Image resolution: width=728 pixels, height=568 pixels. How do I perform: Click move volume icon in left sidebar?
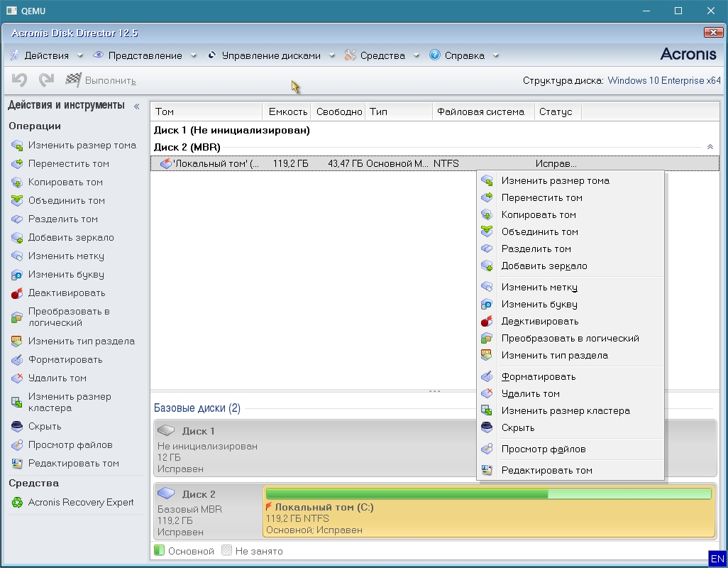tap(17, 163)
